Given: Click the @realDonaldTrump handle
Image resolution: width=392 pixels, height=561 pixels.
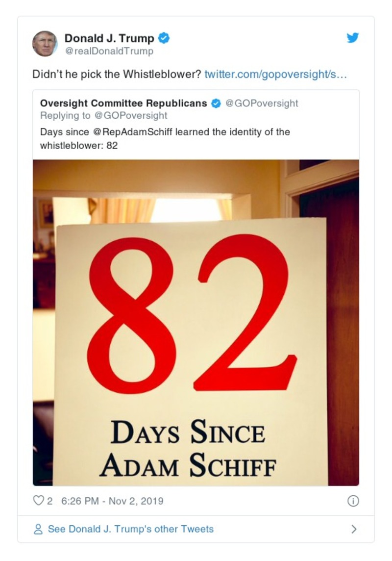Looking at the screenshot, I should click(x=109, y=51).
